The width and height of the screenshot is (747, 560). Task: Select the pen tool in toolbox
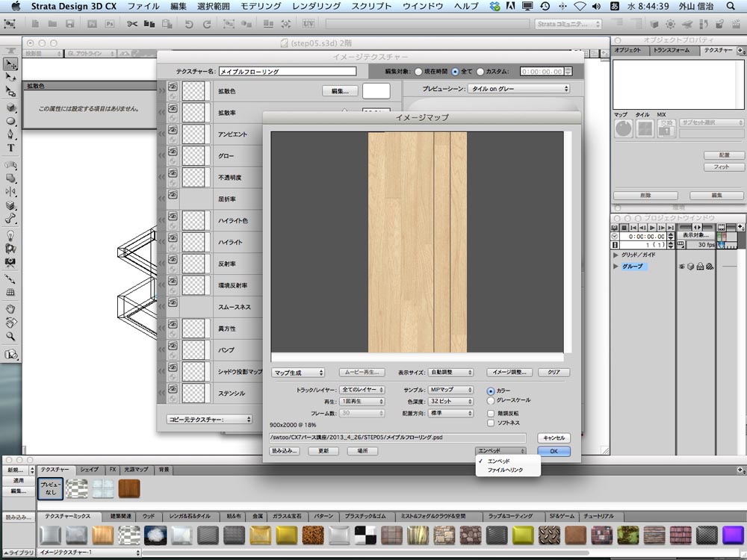point(10,134)
